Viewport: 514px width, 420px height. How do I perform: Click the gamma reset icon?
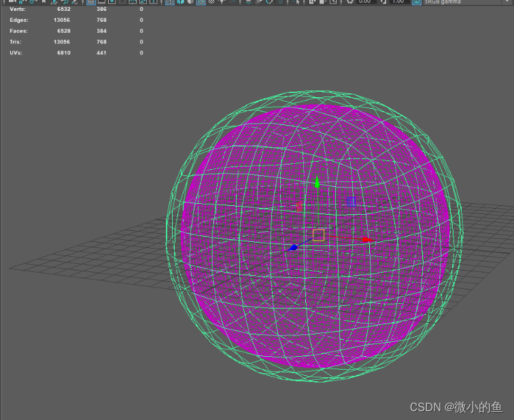[383, 1]
